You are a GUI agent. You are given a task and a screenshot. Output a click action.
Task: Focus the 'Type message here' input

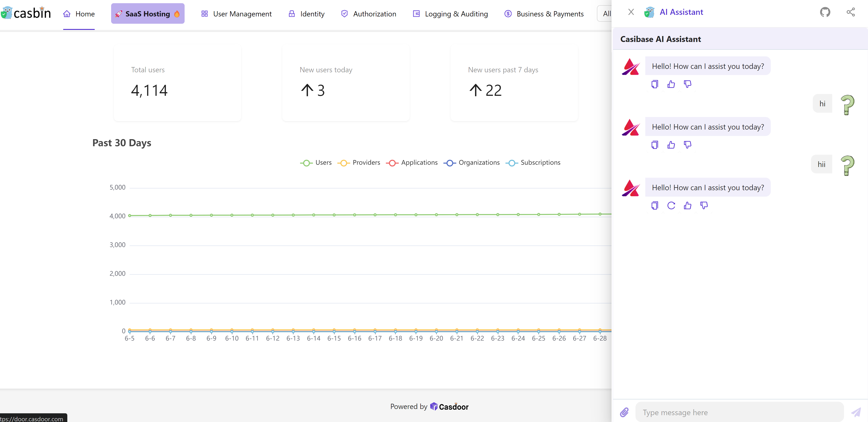pos(739,412)
